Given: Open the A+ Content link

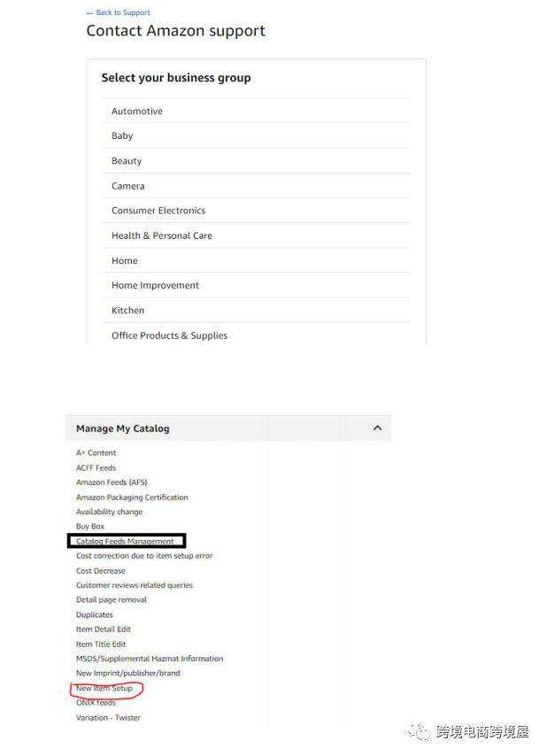Looking at the screenshot, I should click(96, 452).
